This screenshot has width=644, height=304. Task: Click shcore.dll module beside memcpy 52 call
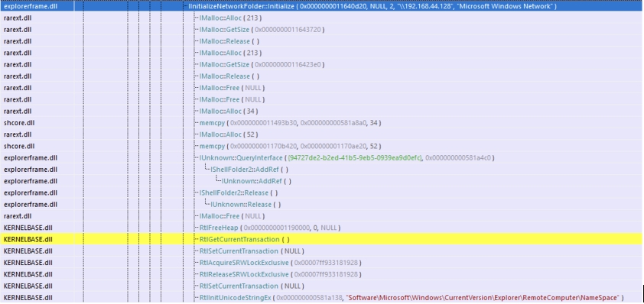pos(19,146)
